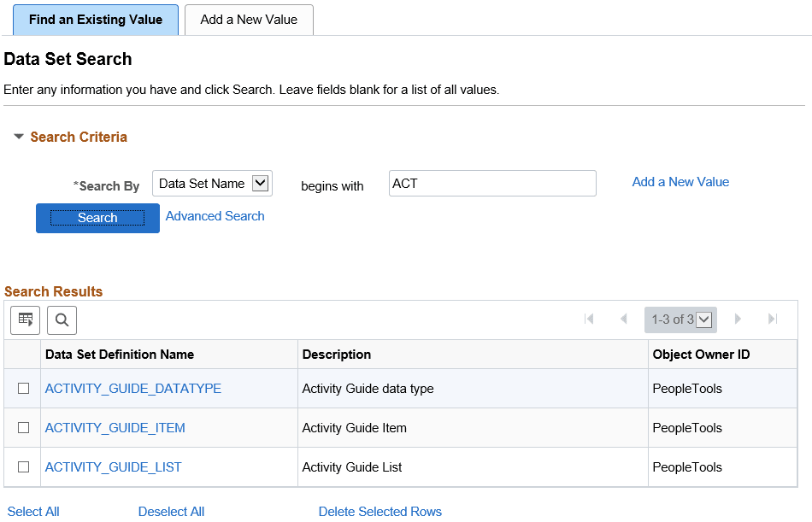The image size is (812, 522).
Task: Click the previous page arrow icon
Action: point(623,319)
